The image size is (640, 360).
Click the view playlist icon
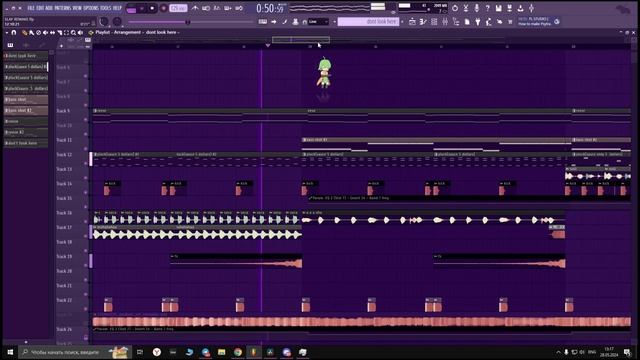[412, 22]
